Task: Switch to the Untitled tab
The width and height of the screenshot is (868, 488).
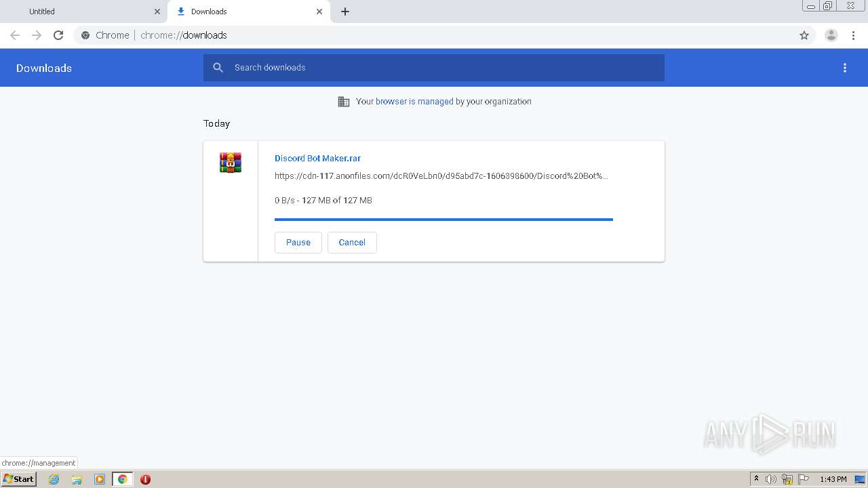Action: click(x=83, y=12)
